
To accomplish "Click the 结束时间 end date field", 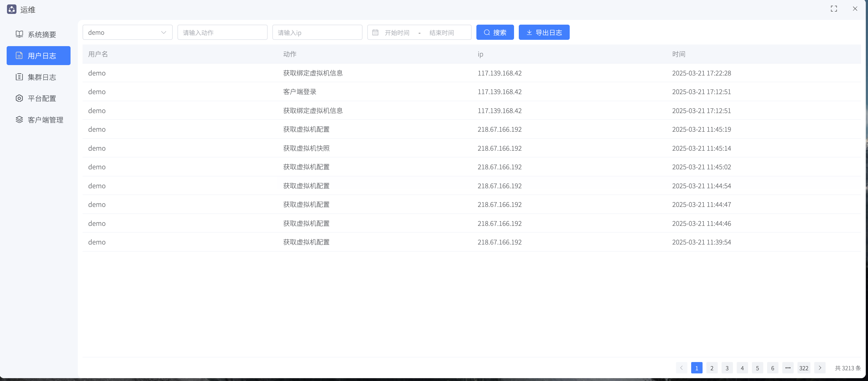I will tap(441, 32).
